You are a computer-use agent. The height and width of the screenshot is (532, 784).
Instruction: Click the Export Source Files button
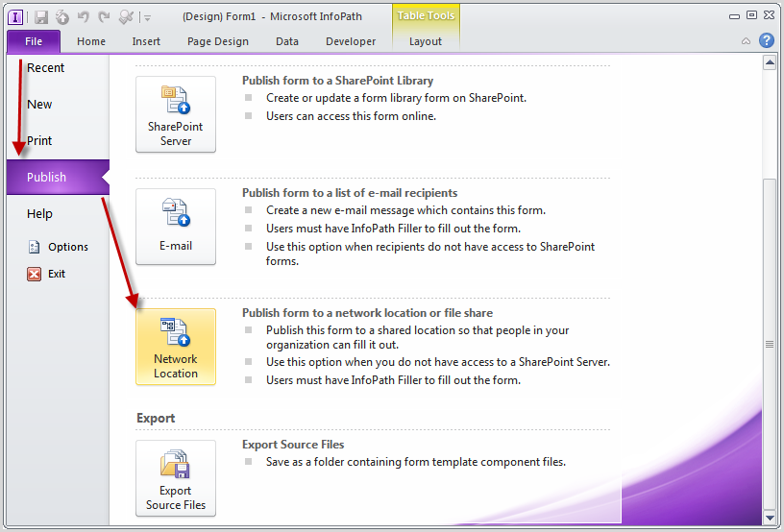point(176,478)
